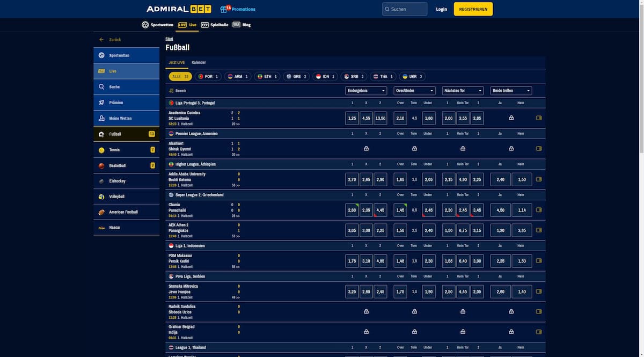Open match details icon for AEK Athen 2 row

(539, 230)
